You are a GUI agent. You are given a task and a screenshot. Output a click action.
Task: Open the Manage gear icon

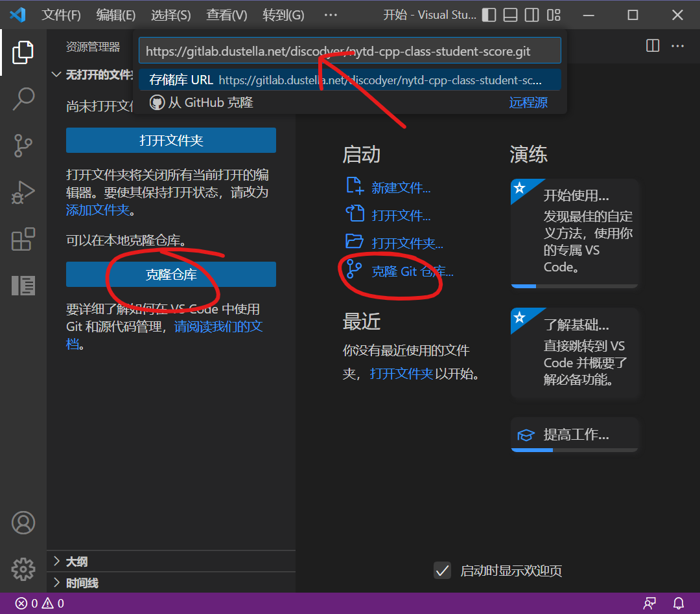(x=23, y=569)
